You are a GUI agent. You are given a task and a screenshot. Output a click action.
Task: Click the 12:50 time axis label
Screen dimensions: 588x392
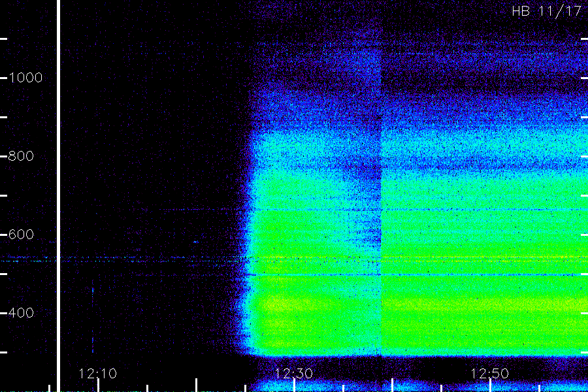tap(489, 374)
